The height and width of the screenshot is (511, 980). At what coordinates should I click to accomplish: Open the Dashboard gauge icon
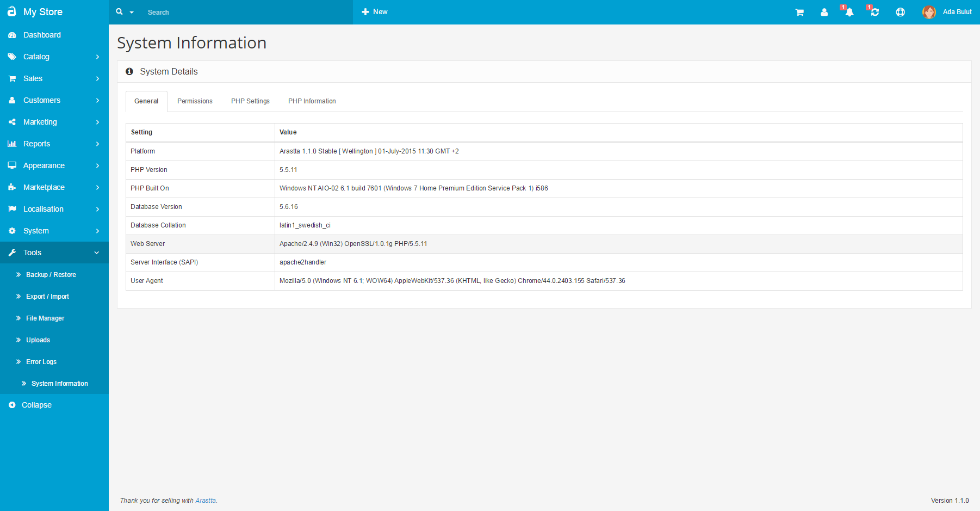(12, 35)
